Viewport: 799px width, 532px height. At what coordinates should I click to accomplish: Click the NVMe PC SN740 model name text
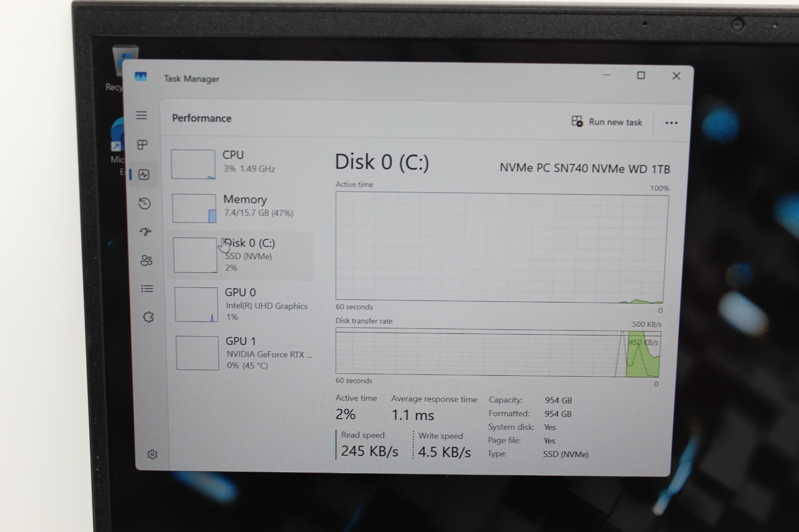tap(585, 169)
